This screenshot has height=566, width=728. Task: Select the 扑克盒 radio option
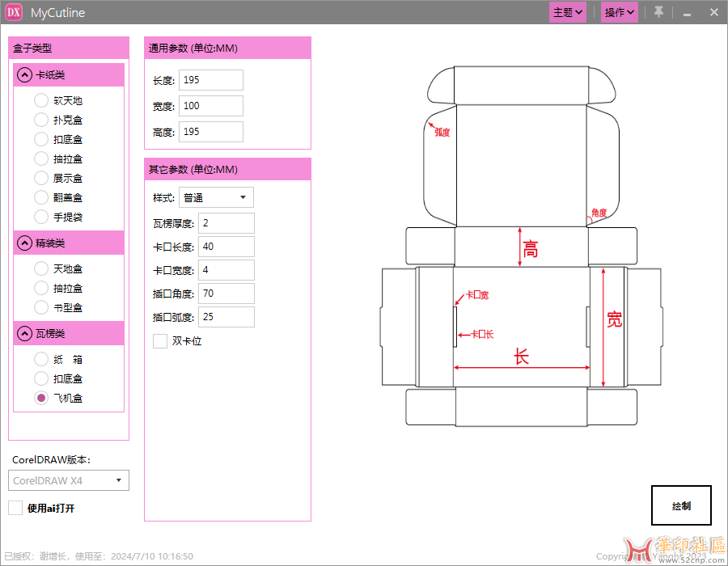pyautogui.click(x=41, y=120)
